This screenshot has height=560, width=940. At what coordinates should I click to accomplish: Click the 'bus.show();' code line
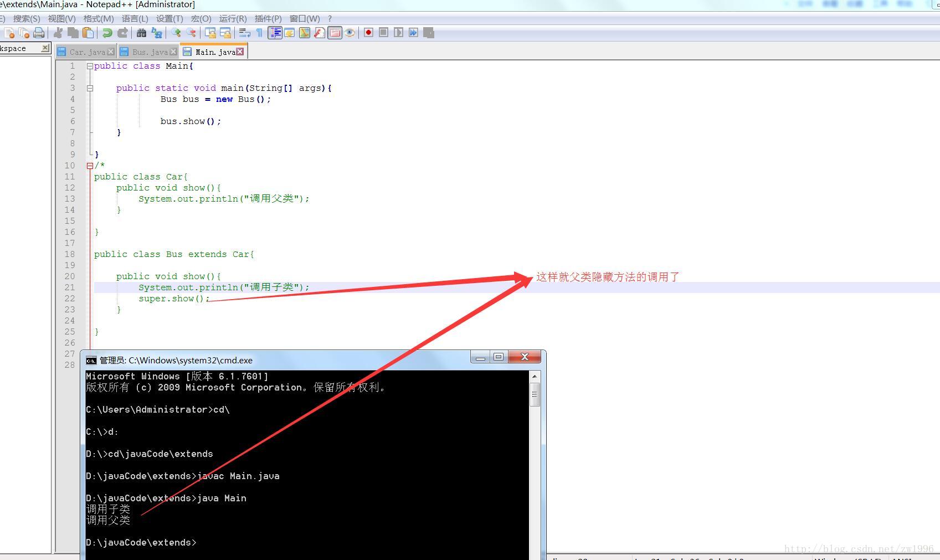pyautogui.click(x=191, y=121)
